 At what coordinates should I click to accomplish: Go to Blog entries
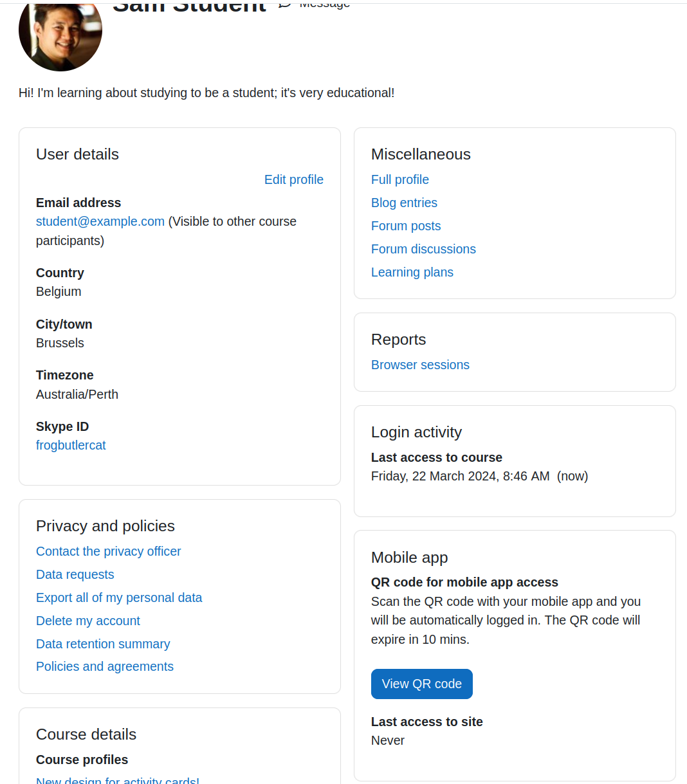click(x=404, y=203)
